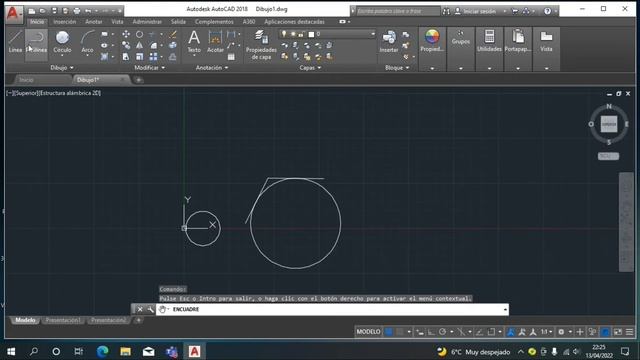640x360 pixels.
Task: Open the command line customize wrench
Action: pos(150,309)
